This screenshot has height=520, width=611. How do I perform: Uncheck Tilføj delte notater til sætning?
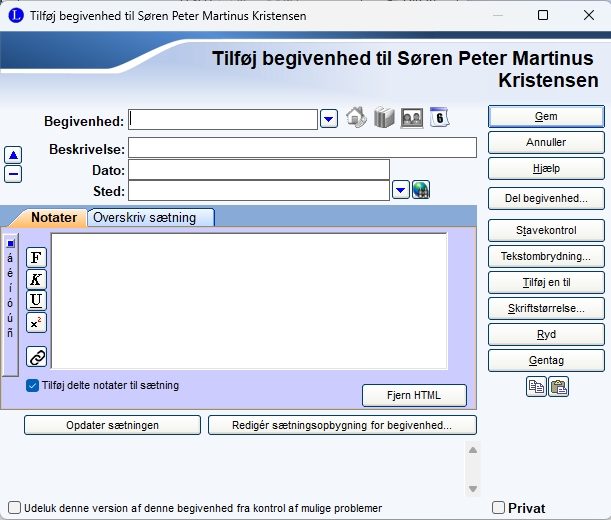(33, 385)
